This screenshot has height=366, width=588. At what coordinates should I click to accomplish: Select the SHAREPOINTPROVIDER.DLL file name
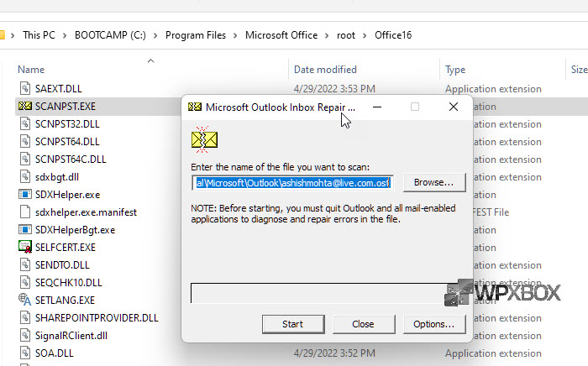97,318
